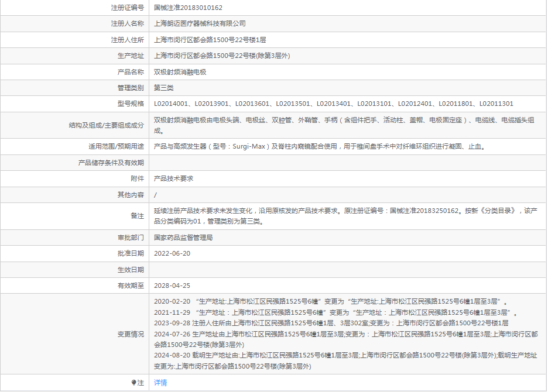Image resolution: width=548 pixels, height=392 pixels.
Task: Click the 注册人住所 label
Action: [x=127, y=40]
